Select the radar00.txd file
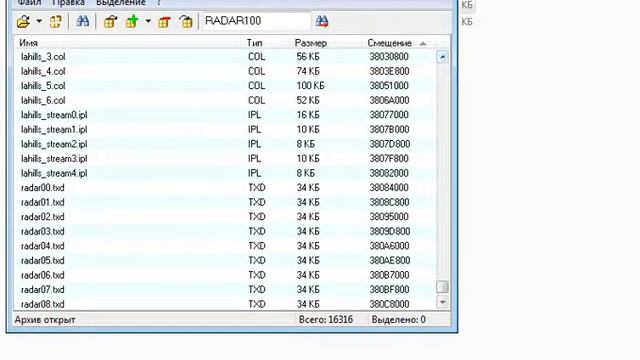The width and height of the screenshot is (640, 360). pyautogui.click(x=42, y=188)
